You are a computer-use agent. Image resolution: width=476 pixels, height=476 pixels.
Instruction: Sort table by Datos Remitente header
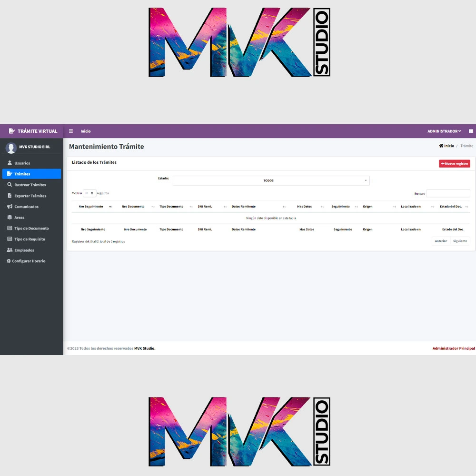click(243, 207)
